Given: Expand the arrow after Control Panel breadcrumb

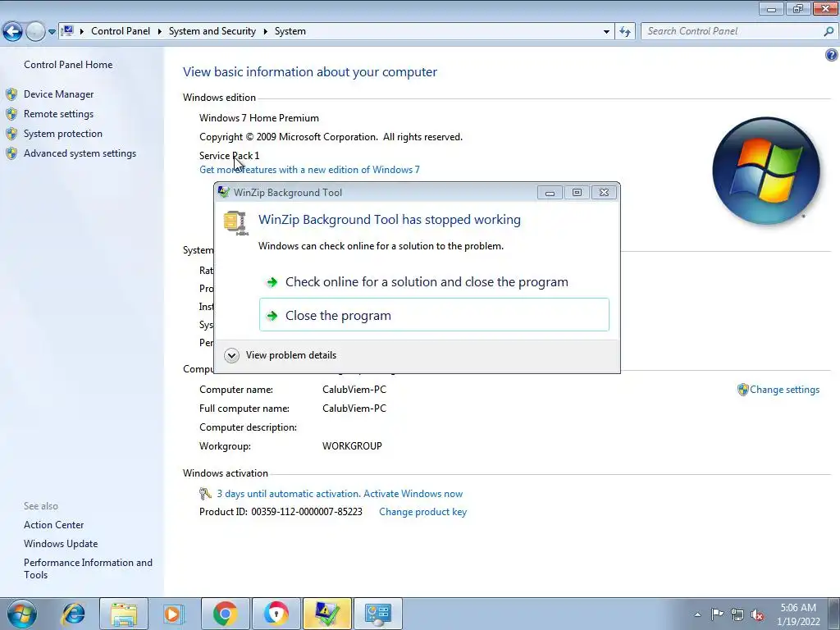Looking at the screenshot, I should coord(160,31).
